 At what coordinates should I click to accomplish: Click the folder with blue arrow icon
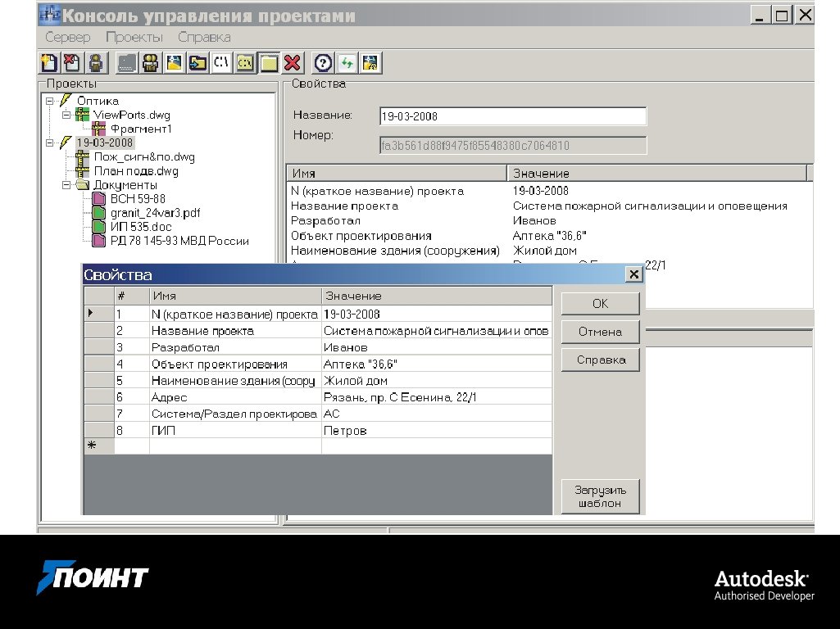[x=198, y=63]
